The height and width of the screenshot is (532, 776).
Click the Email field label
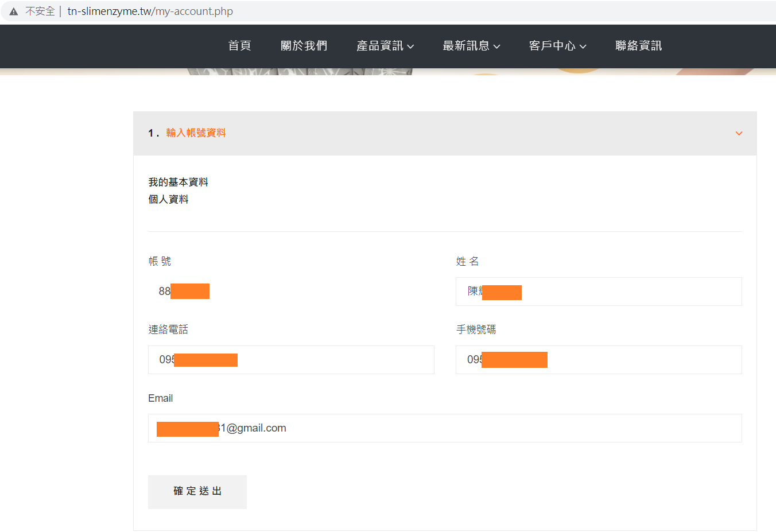coord(160,398)
